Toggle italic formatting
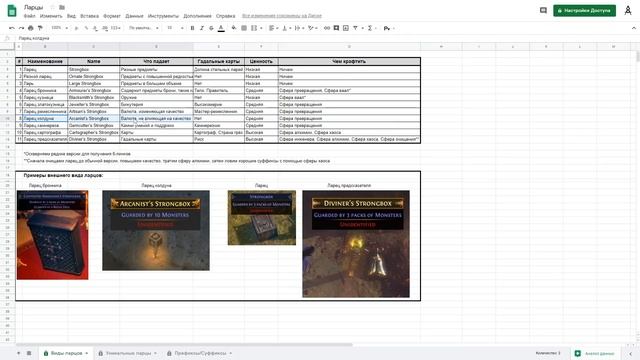 coord(202,28)
